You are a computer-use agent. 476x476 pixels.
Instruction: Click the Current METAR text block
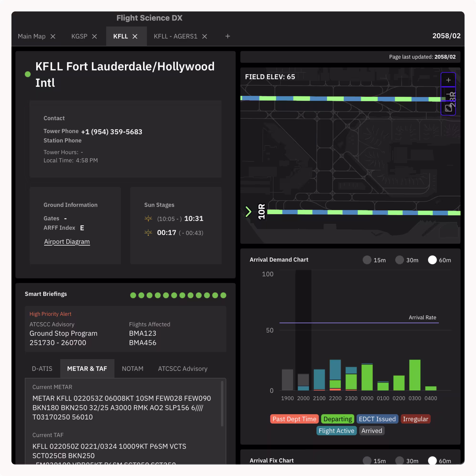[122, 408]
